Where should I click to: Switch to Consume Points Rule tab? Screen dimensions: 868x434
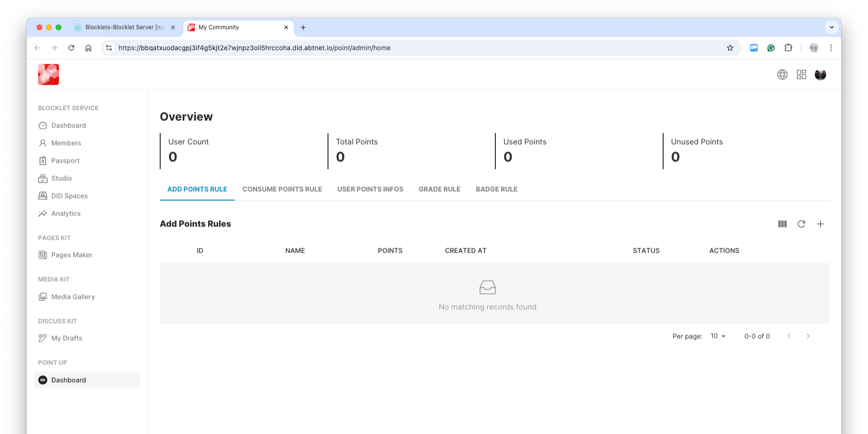tap(282, 189)
